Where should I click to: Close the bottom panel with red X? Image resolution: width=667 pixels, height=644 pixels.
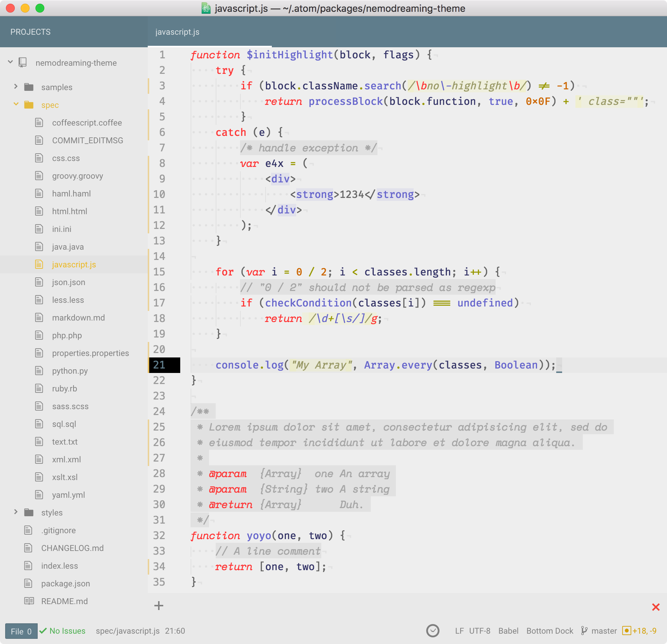click(x=656, y=607)
